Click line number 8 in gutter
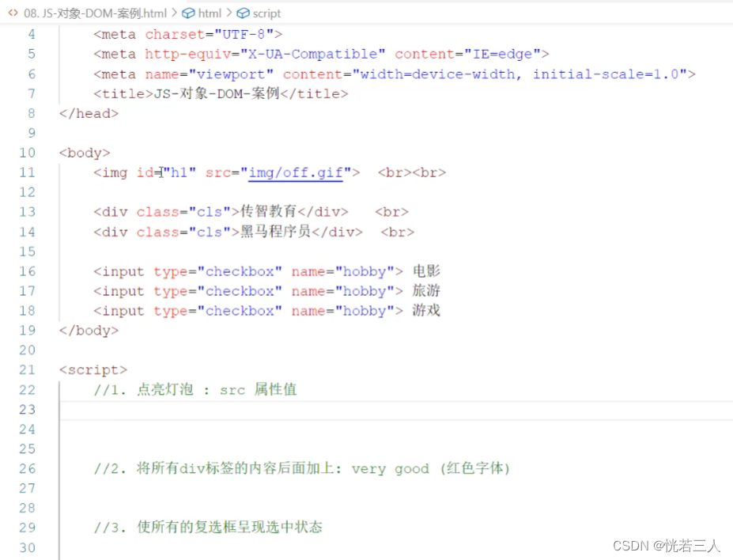 coord(32,113)
